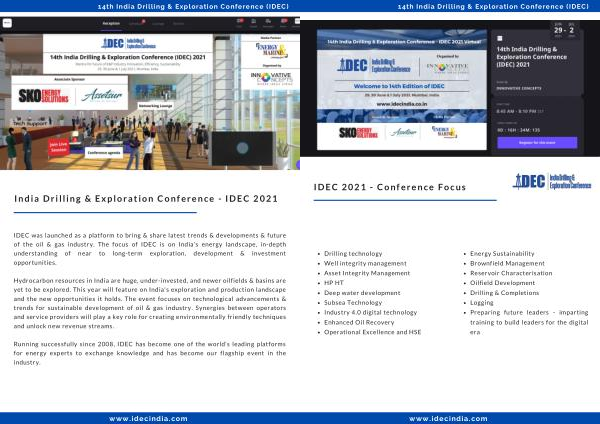The image size is (600, 424).
Task: Click the Register for this event button
Action: tap(537, 142)
